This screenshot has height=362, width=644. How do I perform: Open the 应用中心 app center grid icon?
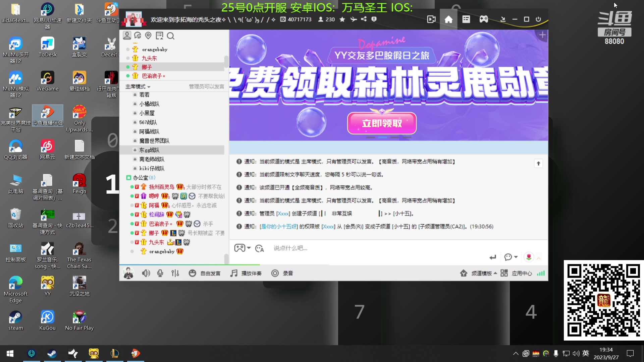click(504, 273)
